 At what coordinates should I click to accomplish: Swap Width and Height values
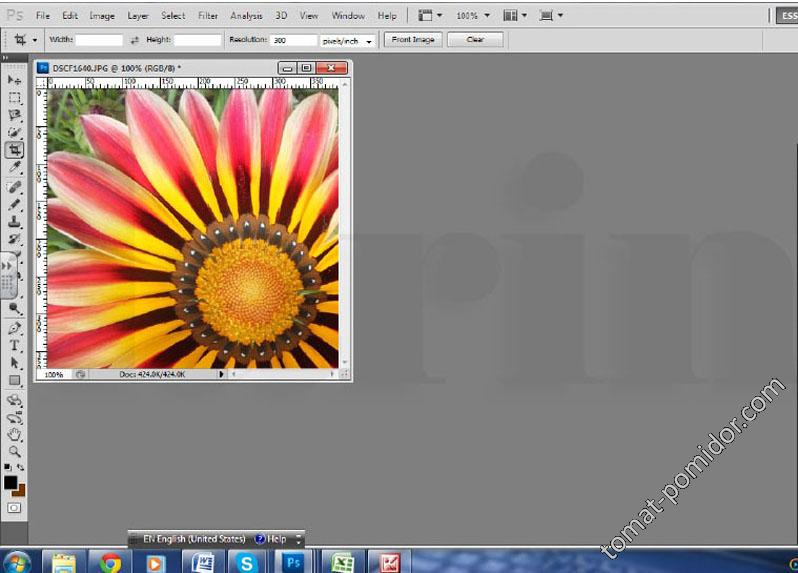coord(134,40)
